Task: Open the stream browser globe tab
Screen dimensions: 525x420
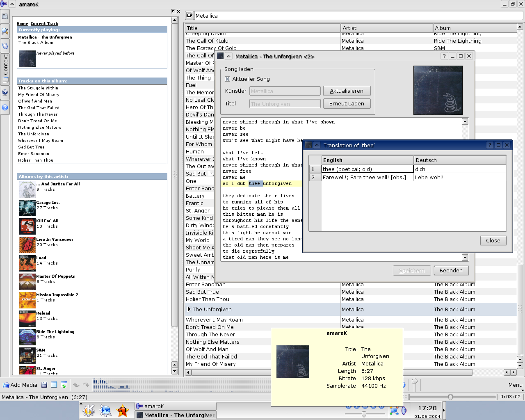Action: click(5, 92)
